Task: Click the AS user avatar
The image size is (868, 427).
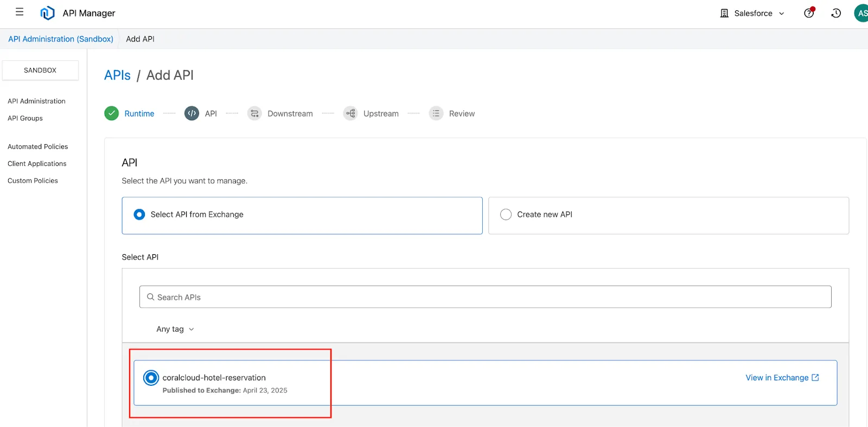Action: 861,13
